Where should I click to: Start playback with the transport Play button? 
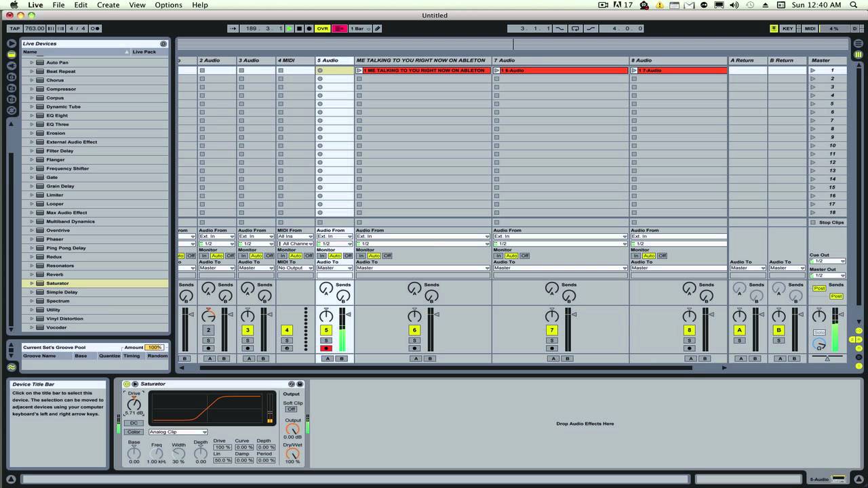pyautogui.click(x=290, y=28)
